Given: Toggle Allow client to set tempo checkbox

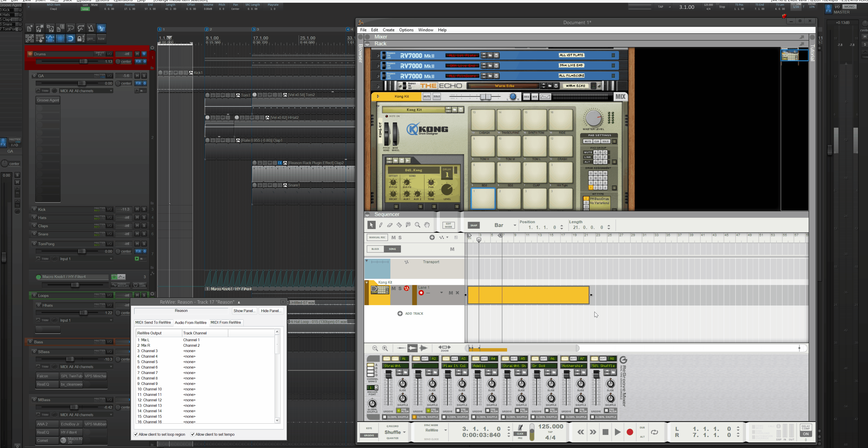Looking at the screenshot, I should pyautogui.click(x=192, y=435).
